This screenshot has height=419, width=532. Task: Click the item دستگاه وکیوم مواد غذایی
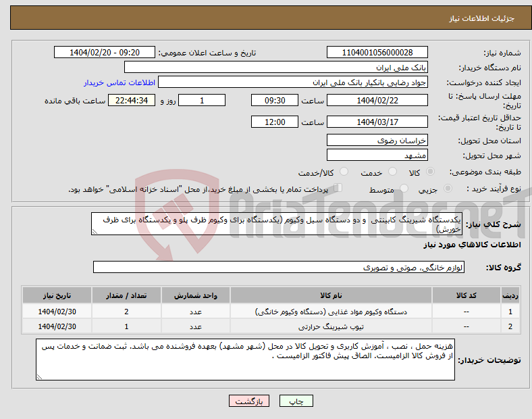click(331, 312)
